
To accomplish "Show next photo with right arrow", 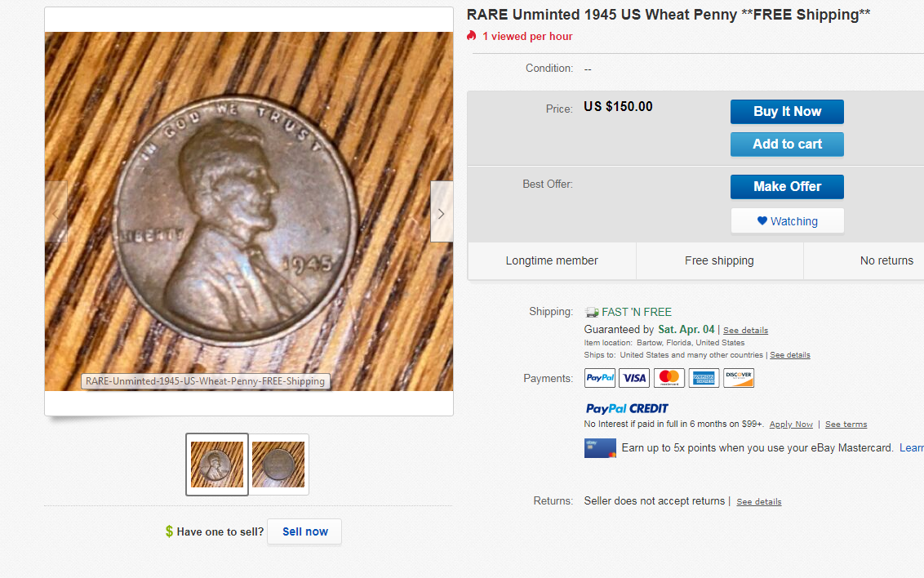I will tap(442, 212).
